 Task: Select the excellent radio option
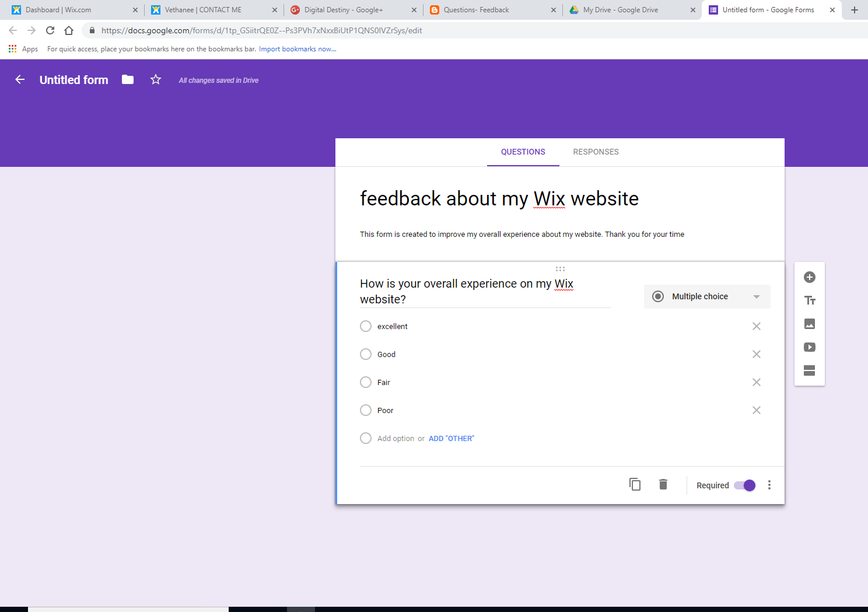click(x=366, y=326)
